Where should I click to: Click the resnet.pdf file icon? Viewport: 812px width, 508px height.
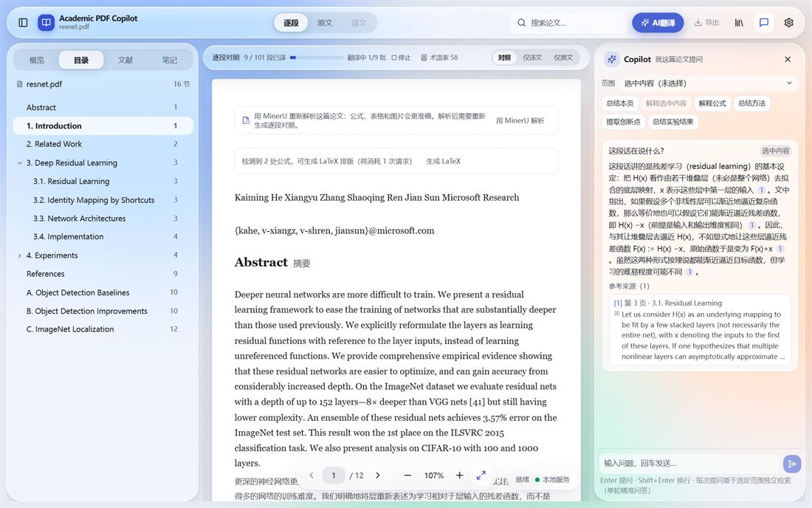click(20, 84)
